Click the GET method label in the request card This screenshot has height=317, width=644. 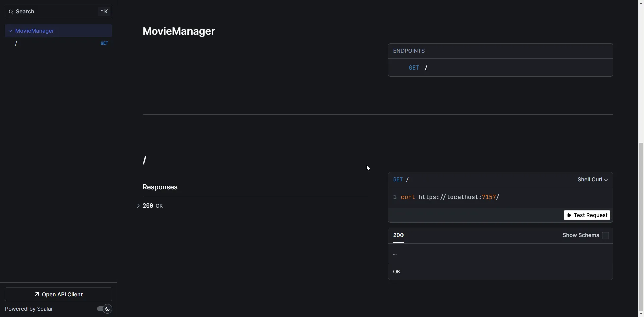[398, 179]
